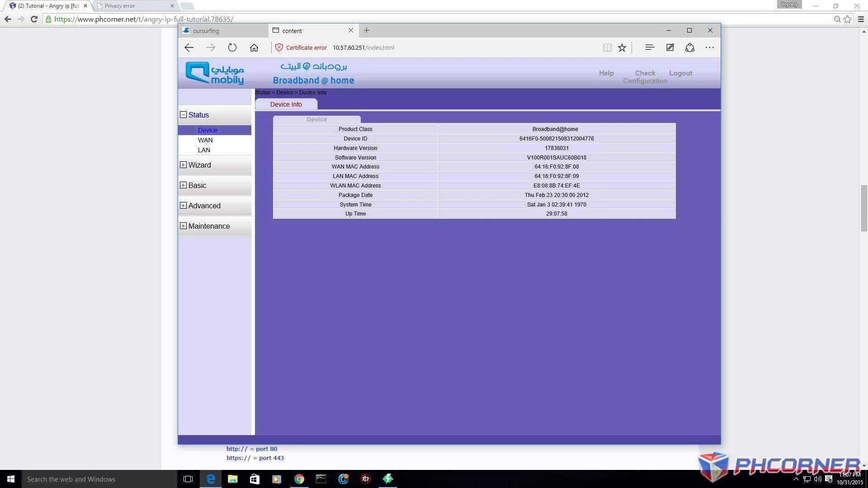Click the Chrome page scrollbar thumb
Viewport: 868px width, 488px height.
[x=864, y=208]
